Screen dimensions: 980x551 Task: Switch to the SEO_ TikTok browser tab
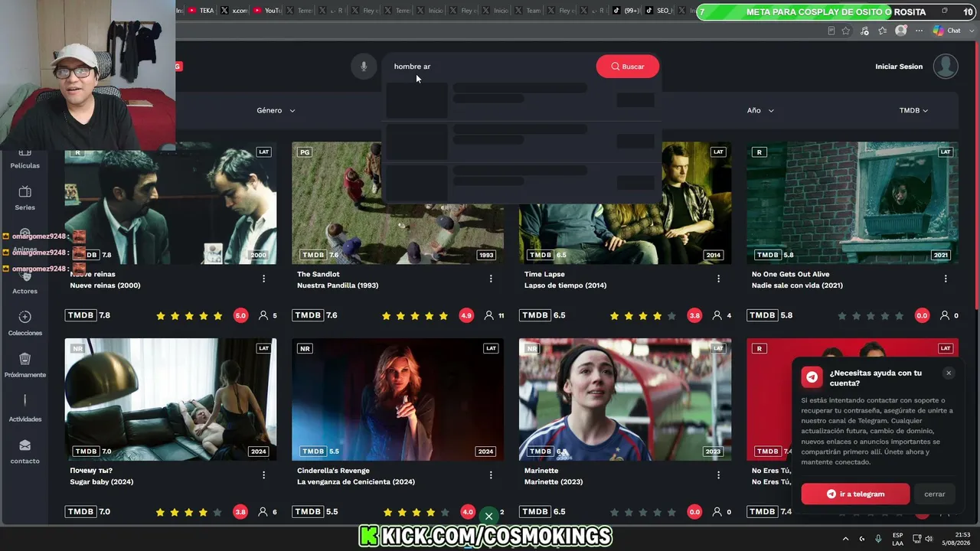tap(659, 11)
